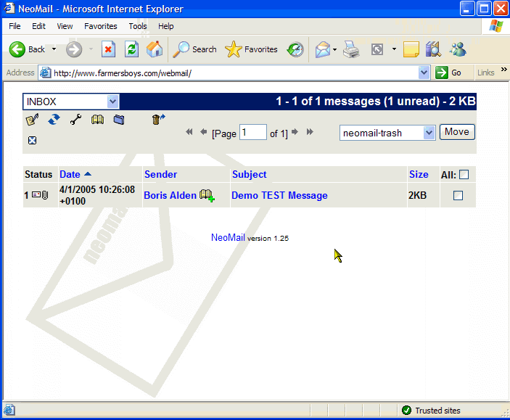Open the neomail-trash destination dropdown

[429, 133]
